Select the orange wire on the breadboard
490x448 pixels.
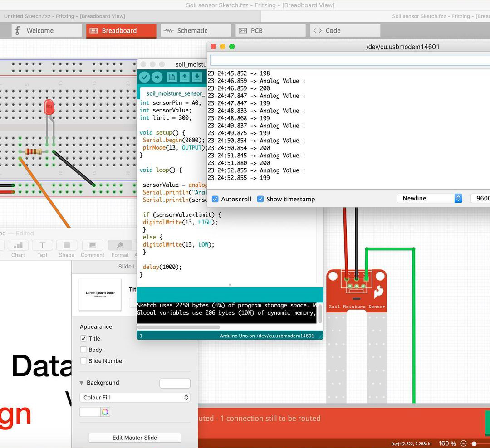click(x=44, y=192)
